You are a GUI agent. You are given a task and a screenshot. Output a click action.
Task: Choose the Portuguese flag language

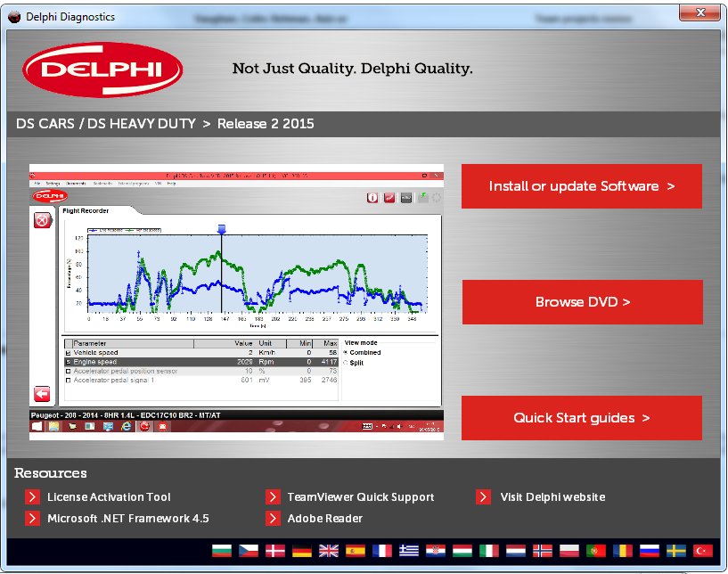point(596,551)
